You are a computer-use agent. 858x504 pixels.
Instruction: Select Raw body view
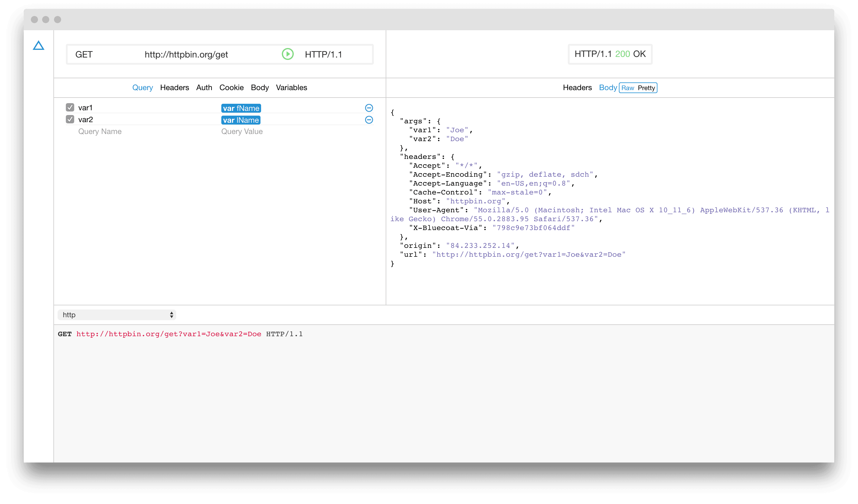coord(627,88)
